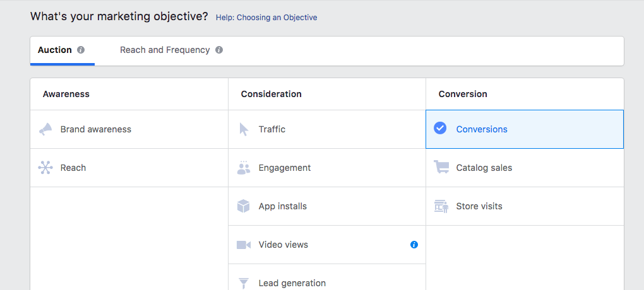Toggle the Conversions selected checkmark
This screenshot has width=644, height=290.
click(x=441, y=129)
